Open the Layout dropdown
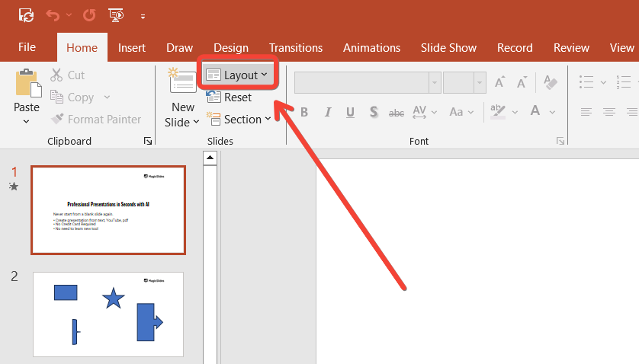 237,75
